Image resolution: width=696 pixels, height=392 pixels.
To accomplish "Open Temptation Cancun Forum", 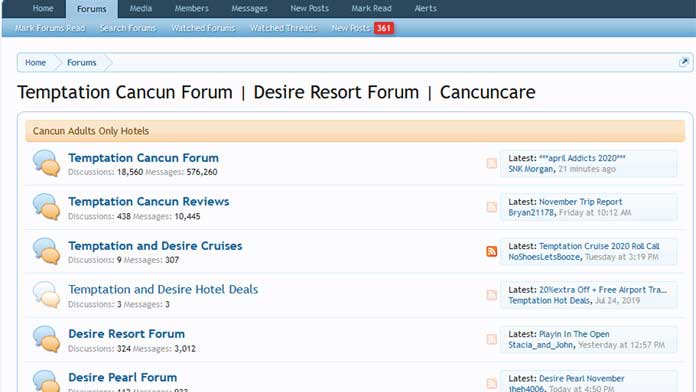I will (x=143, y=158).
